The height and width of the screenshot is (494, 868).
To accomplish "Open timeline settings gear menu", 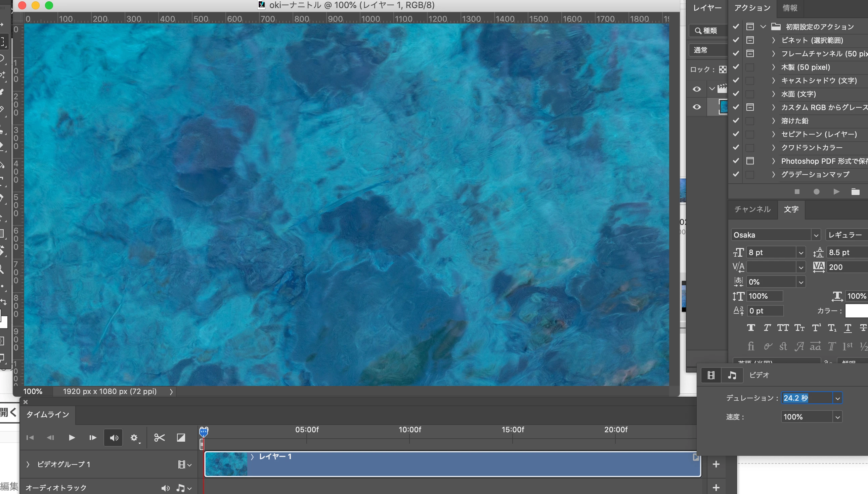I will [134, 438].
